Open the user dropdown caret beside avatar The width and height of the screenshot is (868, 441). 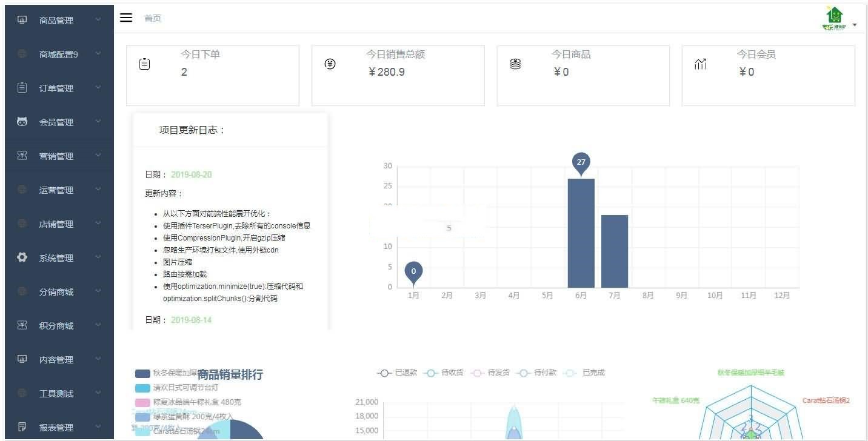coord(855,25)
